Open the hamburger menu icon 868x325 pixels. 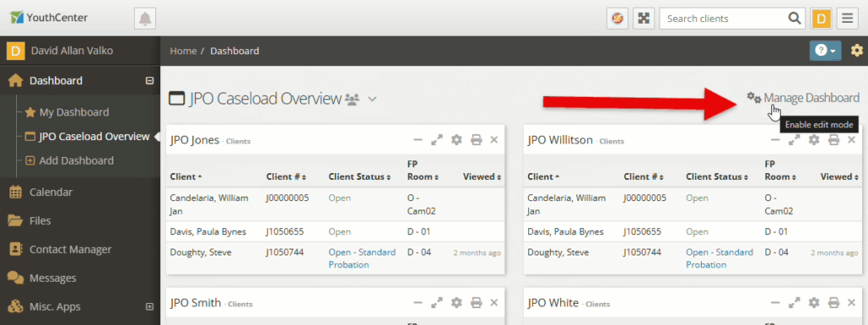(847, 19)
